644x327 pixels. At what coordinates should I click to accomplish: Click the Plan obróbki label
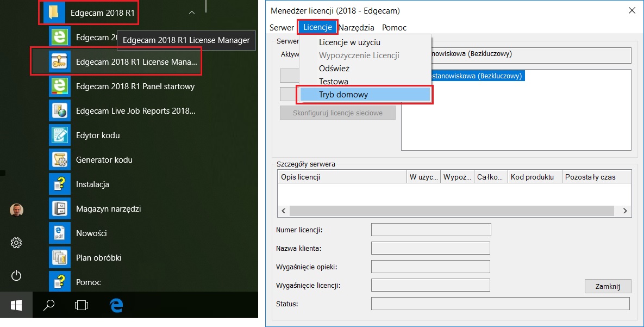[98, 257]
